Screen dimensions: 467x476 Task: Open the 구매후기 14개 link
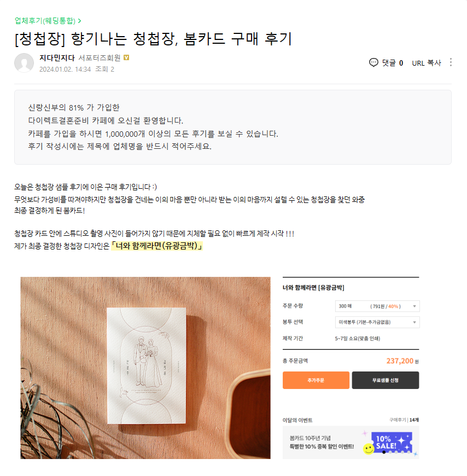[x=404, y=420]
